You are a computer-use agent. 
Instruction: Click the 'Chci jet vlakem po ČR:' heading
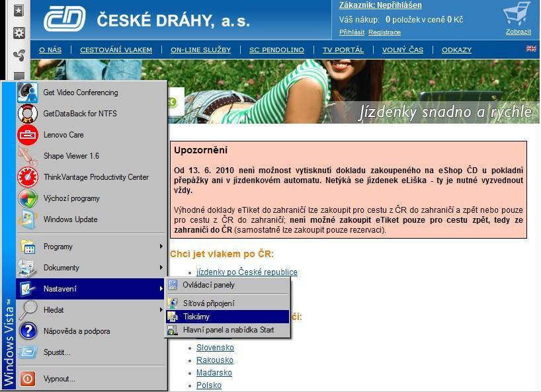[x=222, y=254]
